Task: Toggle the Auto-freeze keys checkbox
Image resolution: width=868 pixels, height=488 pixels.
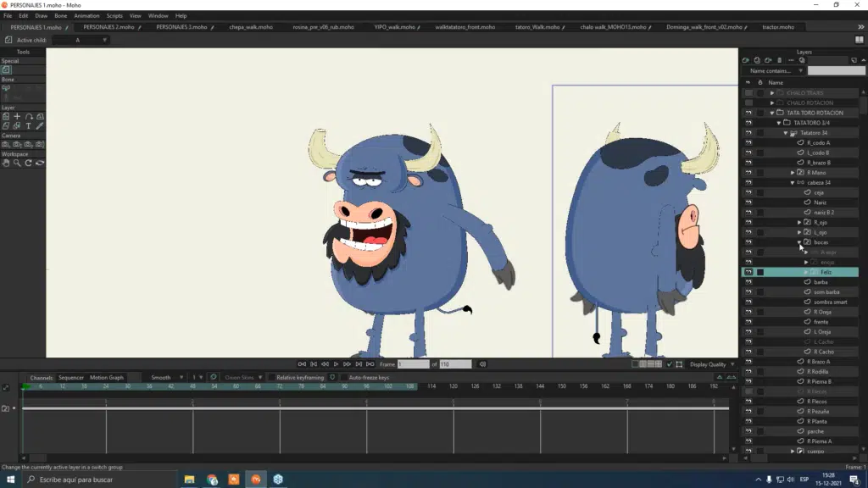Action: [344, 377]
